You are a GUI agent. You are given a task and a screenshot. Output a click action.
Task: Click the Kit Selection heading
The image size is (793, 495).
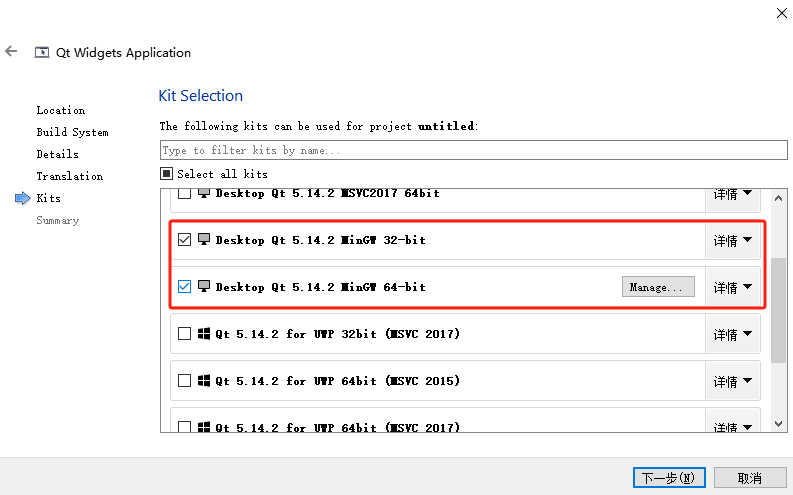click(x=201, y=96)
